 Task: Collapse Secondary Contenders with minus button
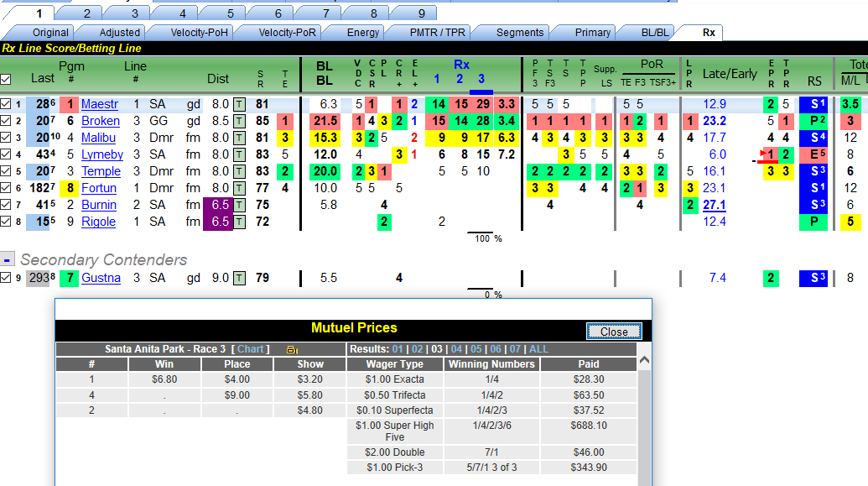pos(8,259)
